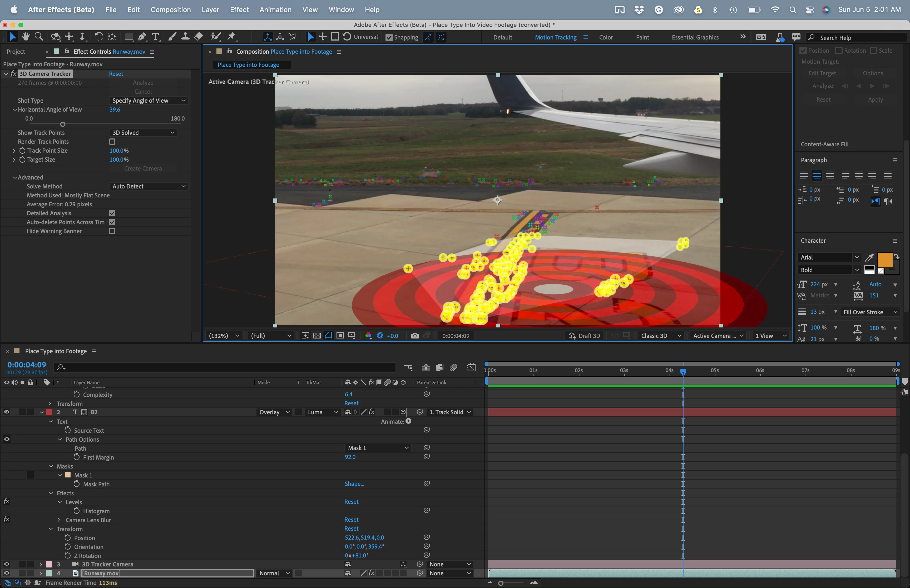The image size is (910, 588).
Task: Expand the Camera Lens Blur effect
Action: (x=59, y=520)
